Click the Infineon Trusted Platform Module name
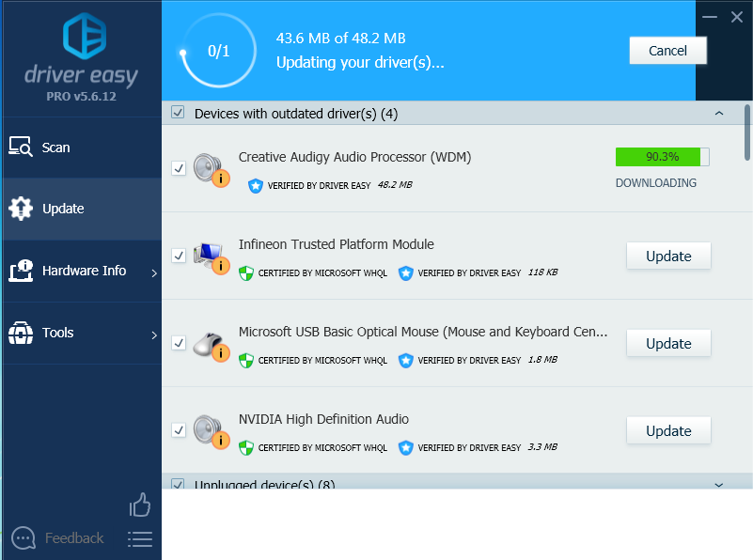This screenshot has width=753, height=560. tap(337, 244)
